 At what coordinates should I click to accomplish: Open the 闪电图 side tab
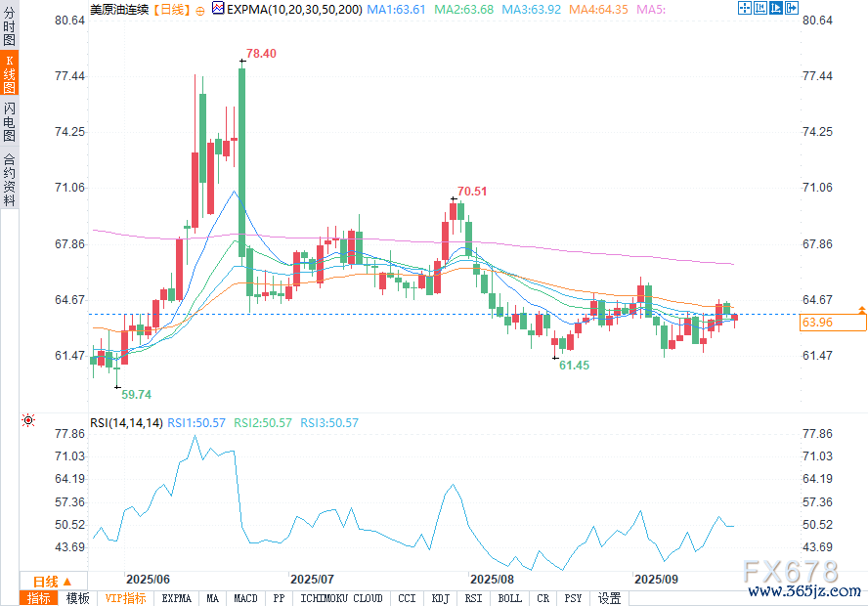click(x=9, y=121)
